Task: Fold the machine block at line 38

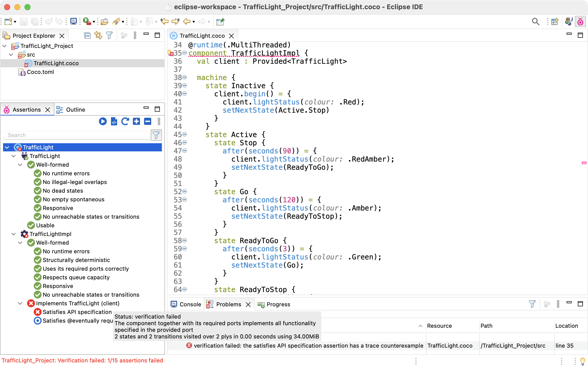Action: point(185,77)
